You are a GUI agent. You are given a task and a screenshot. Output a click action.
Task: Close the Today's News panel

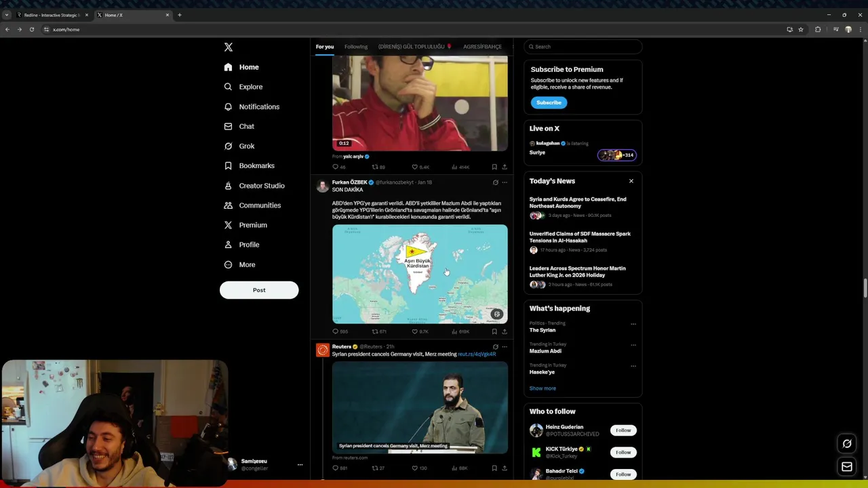[631, 181]
